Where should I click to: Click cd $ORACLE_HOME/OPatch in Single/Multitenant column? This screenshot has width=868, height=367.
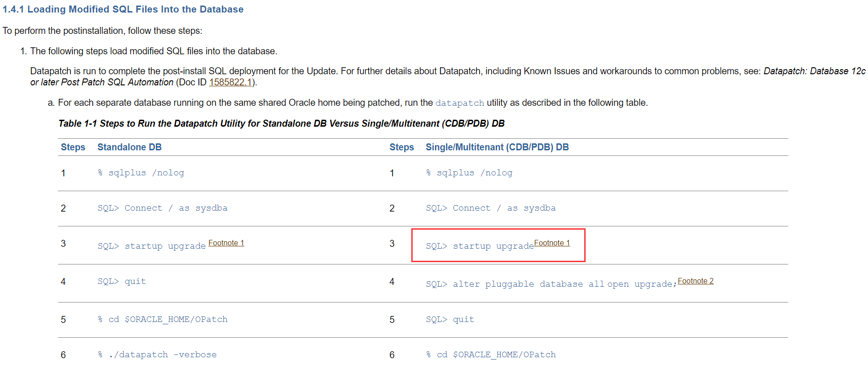(491, 354)
